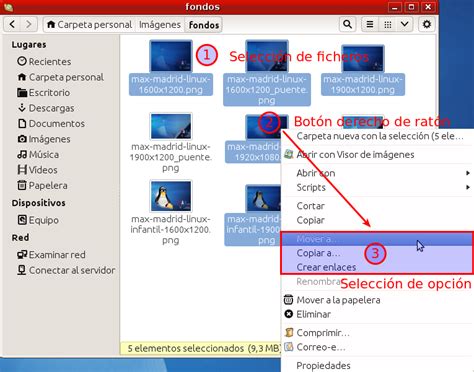Open Vídeos in the sidebar
The width and height of the screenshot is (474, 372).
[37, 170]
